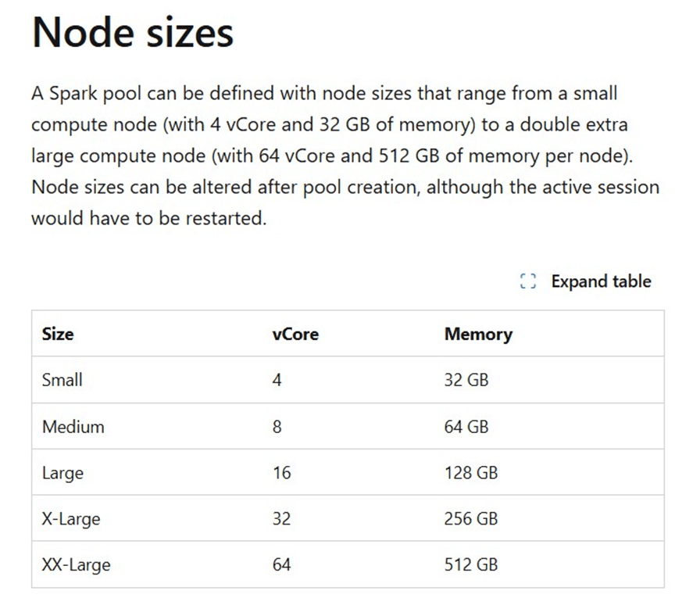Click the 128 GB memory cell

[x=470, y=473]
